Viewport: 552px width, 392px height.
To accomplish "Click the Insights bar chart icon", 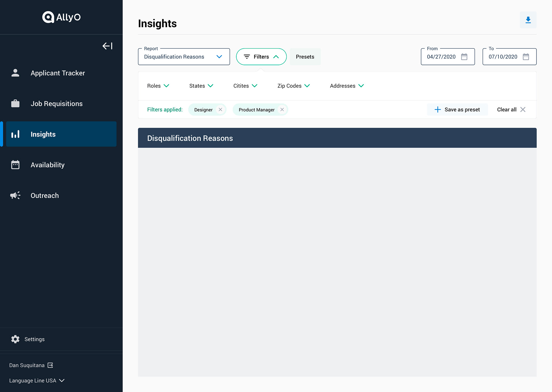I will 15,134.
